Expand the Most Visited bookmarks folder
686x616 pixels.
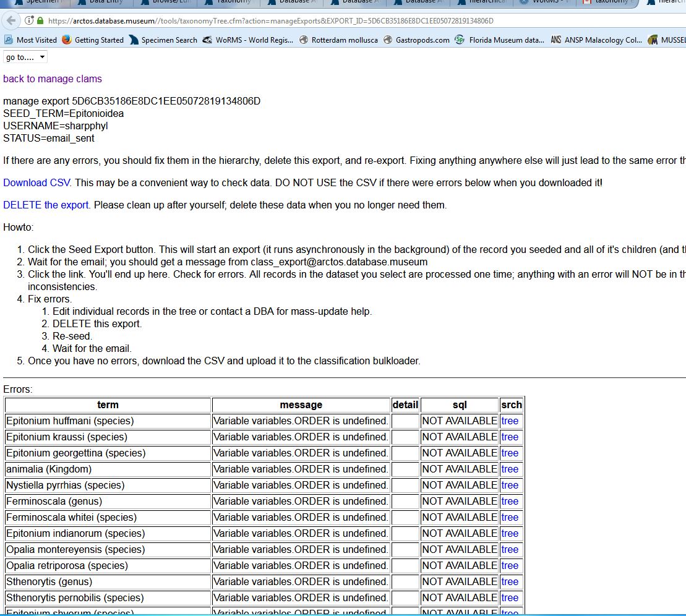pos(30,40)
